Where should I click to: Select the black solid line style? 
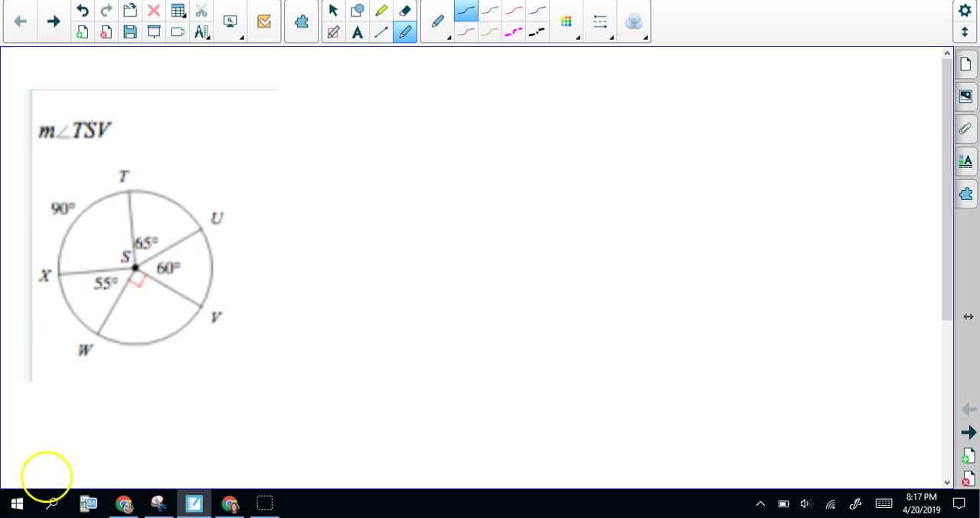(x=466, y=11)
